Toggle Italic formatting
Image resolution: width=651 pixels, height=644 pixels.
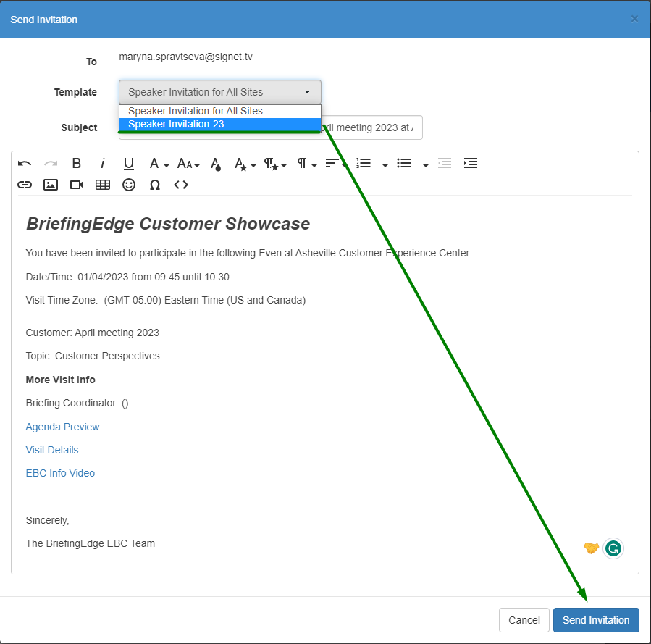point(103,163)
